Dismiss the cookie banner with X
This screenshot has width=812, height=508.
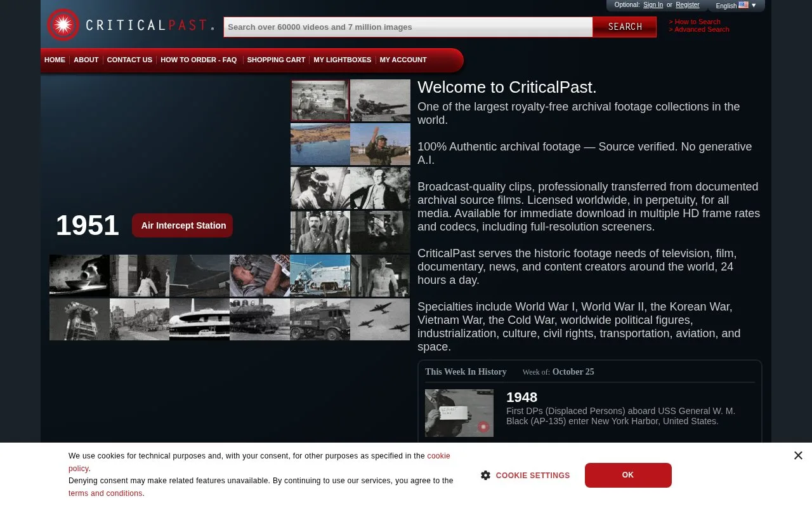(x=798, y=455)
